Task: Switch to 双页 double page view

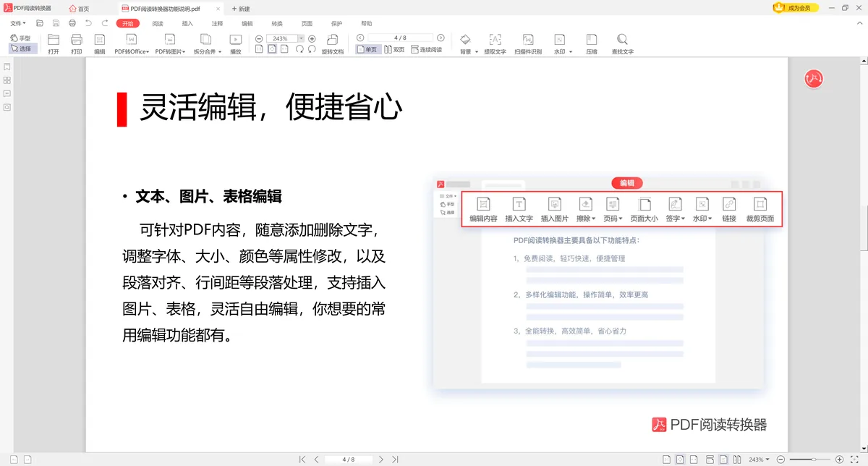Action: click(x=394, y=49)
